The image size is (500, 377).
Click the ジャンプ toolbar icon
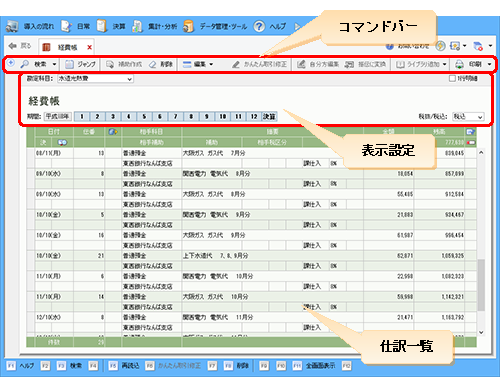click(x=69, y=64)
